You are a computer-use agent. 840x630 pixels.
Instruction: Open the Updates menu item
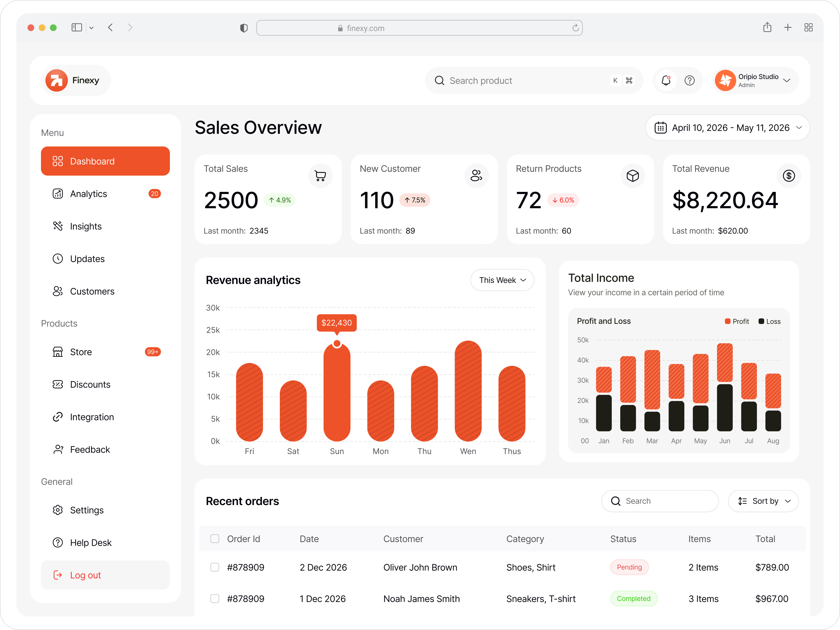coord(87,259)
